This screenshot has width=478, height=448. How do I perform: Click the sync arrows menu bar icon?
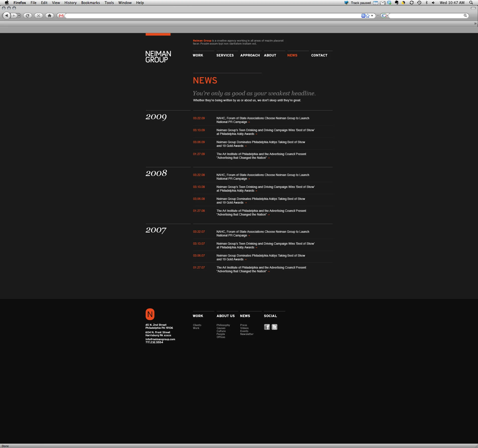(412, 3)
